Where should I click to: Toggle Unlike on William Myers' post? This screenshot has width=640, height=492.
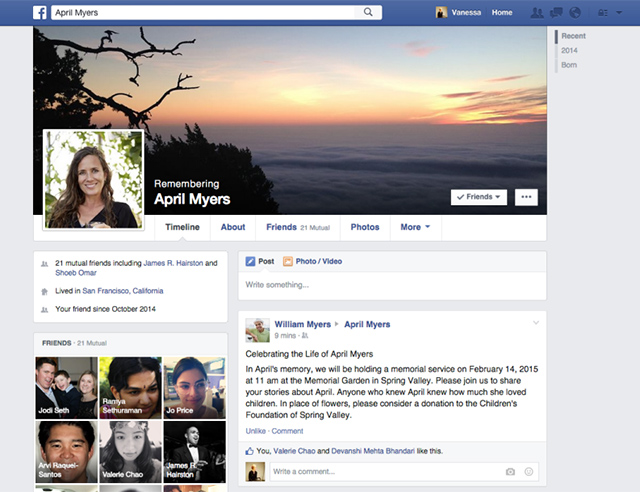tap(256, 431)
